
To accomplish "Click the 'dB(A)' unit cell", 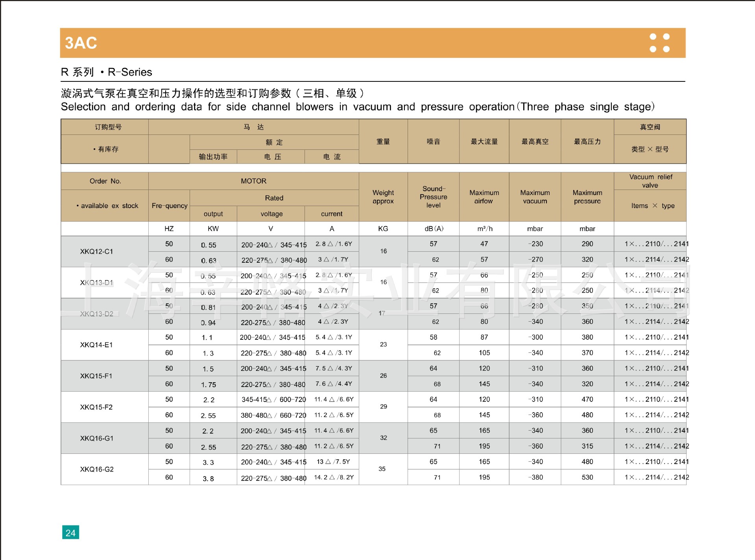I will (434, 229).
